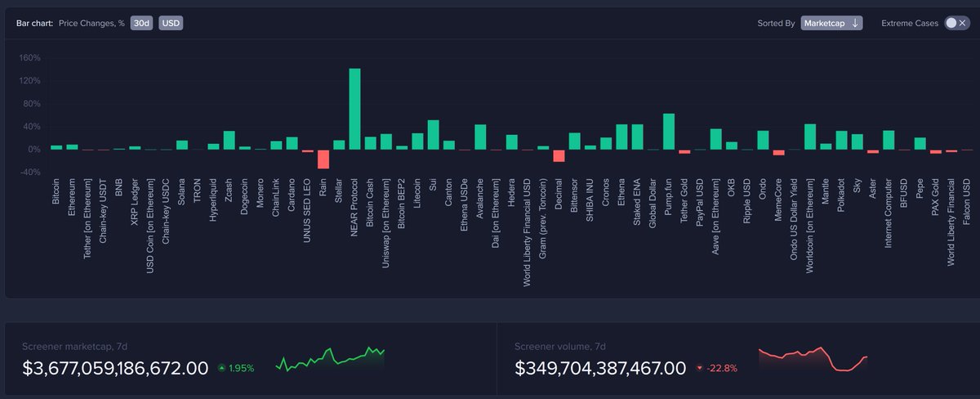Click the red -22.8% down-arrow icon
Image resolution: width=980 pixels, height=399 pixels.
click(x=699, y=368)
